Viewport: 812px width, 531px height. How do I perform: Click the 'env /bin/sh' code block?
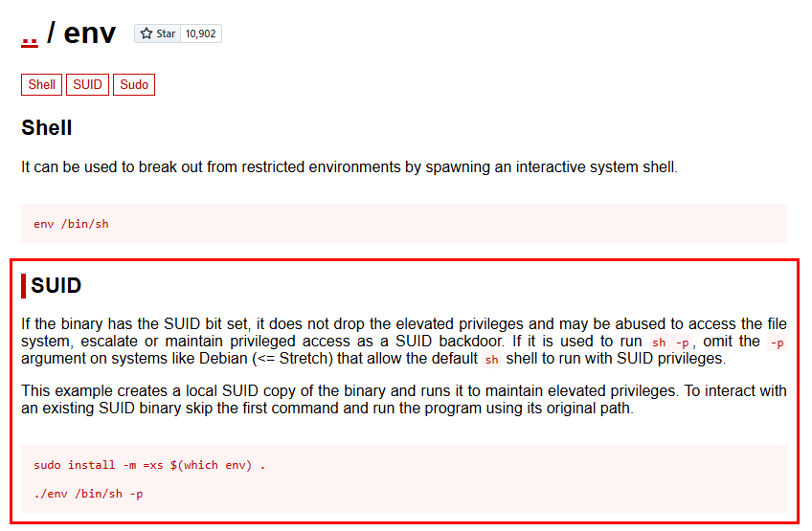click(404, 224)
